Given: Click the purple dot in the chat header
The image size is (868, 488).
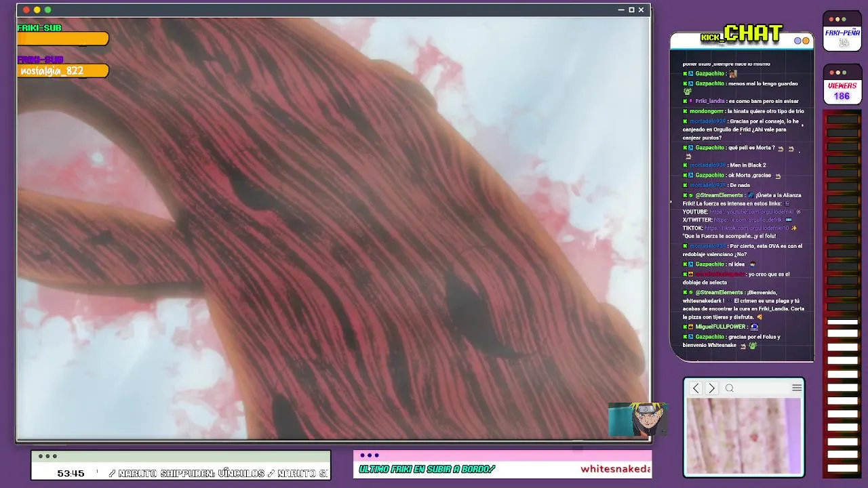Looking at the screenshot, I should click(x=797, y=41).
